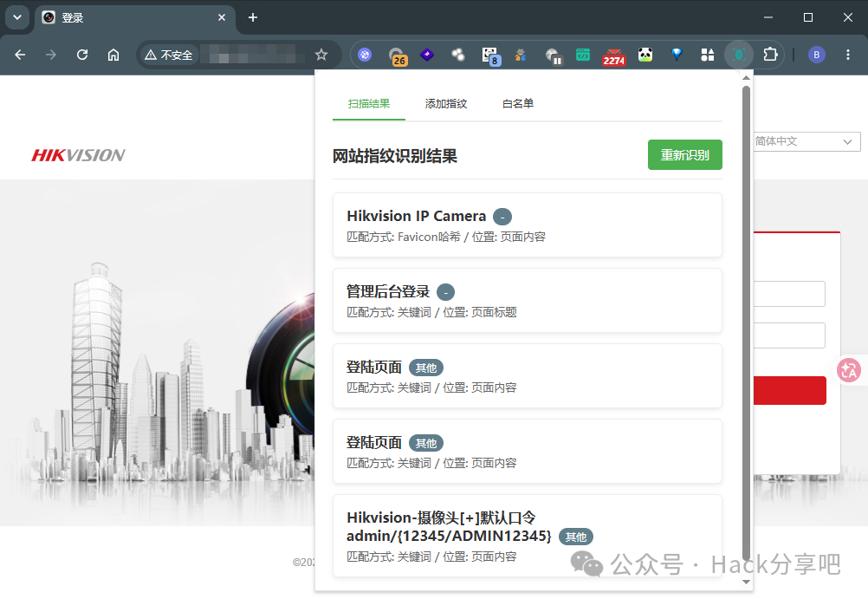The height and width of the screenshot is (599, 868).
Task: Click the dash badge beside 管理后台登录
Action: (445, 292)
